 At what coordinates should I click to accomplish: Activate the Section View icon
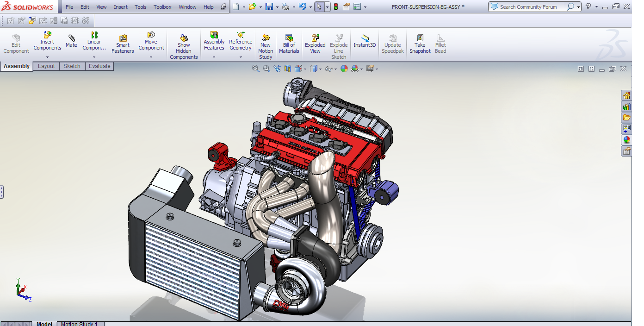[x=288, y=69]
